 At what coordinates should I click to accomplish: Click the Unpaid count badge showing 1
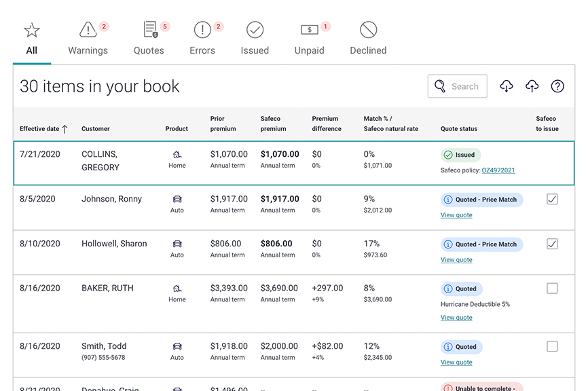(x=325, y=26)
